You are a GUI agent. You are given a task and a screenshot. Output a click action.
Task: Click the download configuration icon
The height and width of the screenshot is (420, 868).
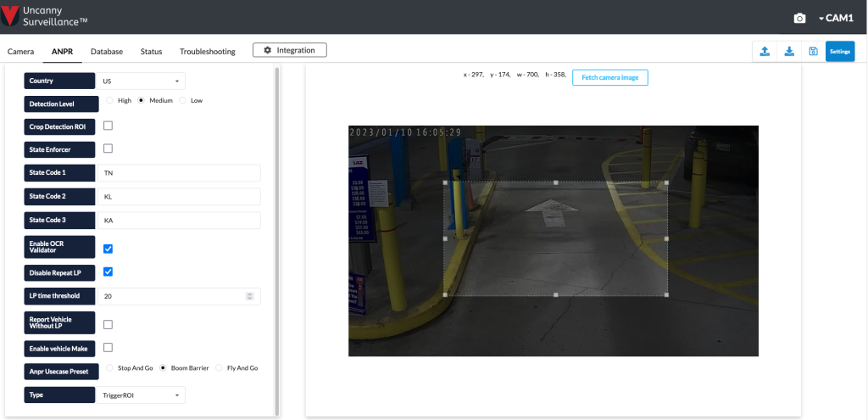click(x=789, y=51)
